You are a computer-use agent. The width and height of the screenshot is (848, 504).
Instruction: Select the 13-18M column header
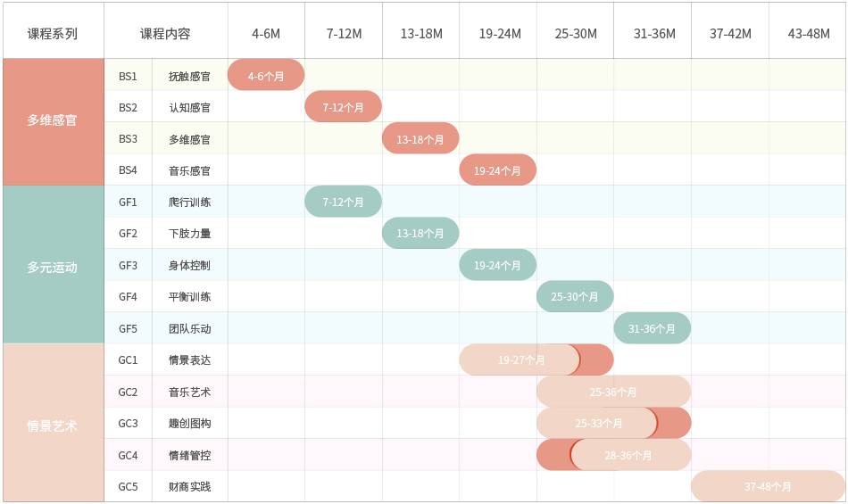pyautogui.click(x=421, y=34)
